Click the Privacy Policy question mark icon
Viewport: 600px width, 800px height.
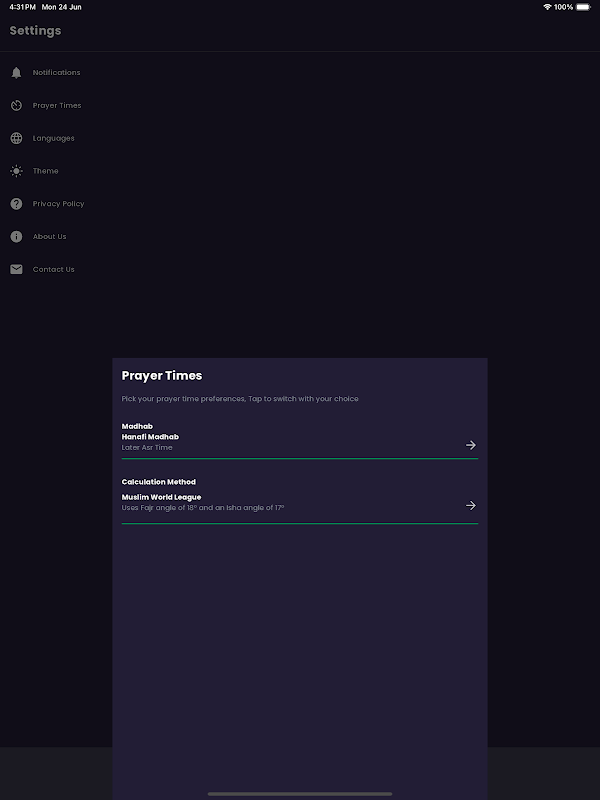tap(16, 204)
